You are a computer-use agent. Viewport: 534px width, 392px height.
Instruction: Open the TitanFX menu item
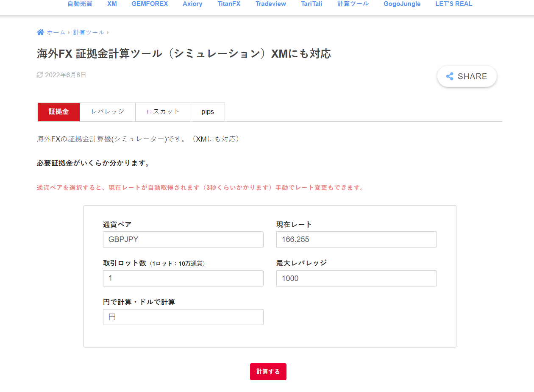[x=229, y=4]
